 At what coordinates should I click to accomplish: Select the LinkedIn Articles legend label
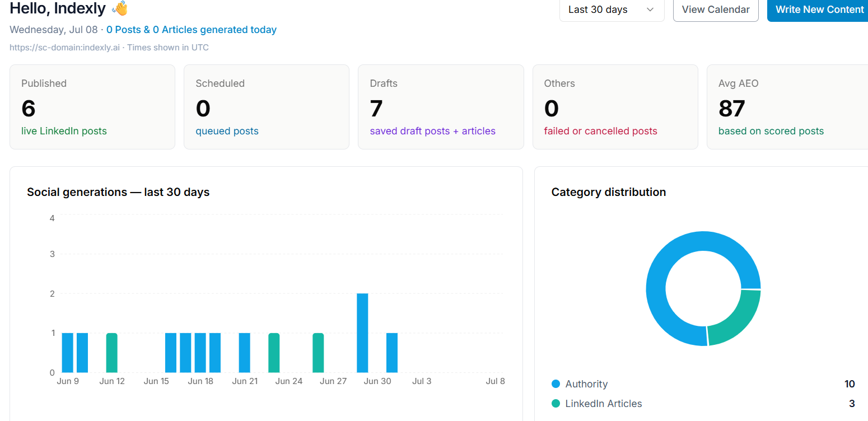(604, 404)
